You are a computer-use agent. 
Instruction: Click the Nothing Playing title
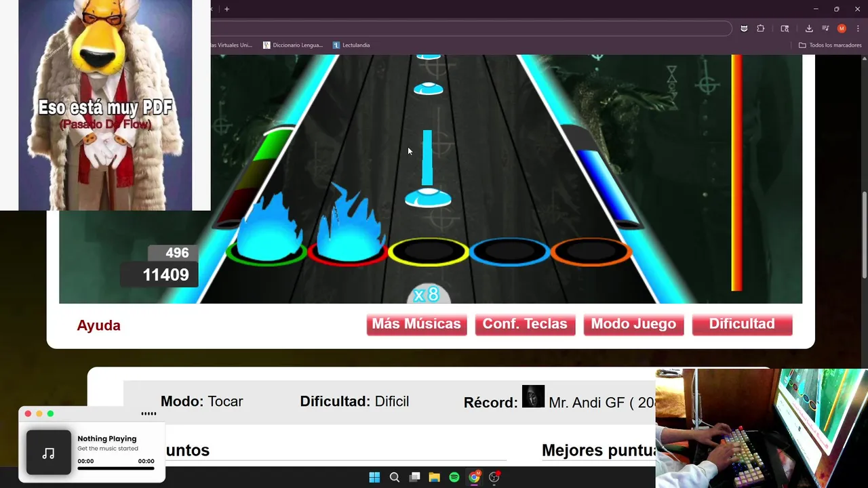[107, 439]
